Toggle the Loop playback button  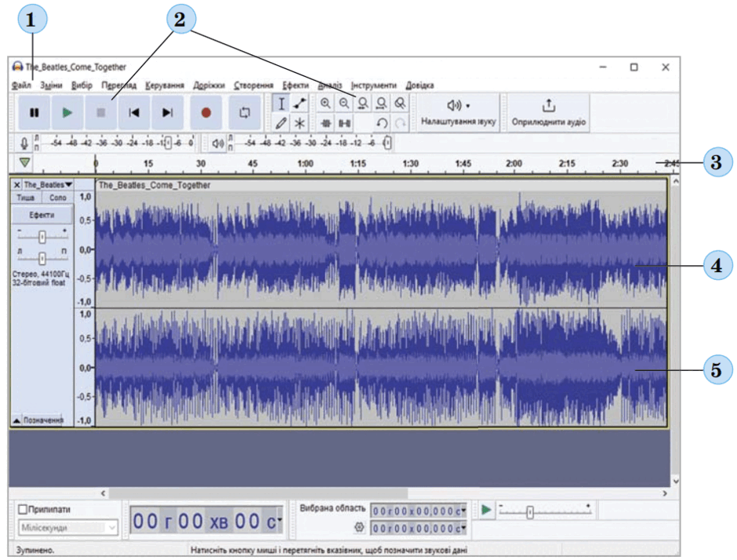tap(245, 113)
